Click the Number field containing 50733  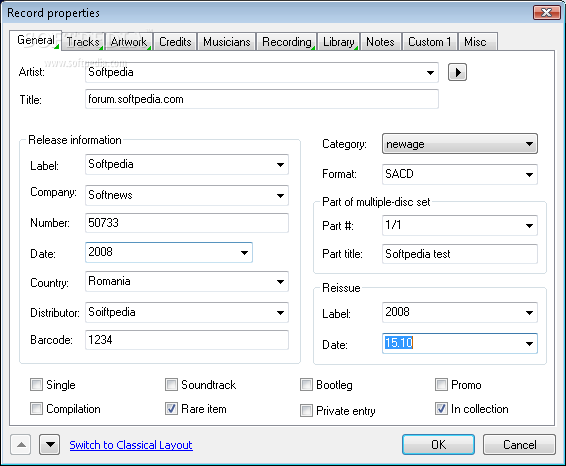[x=187, y=223]
